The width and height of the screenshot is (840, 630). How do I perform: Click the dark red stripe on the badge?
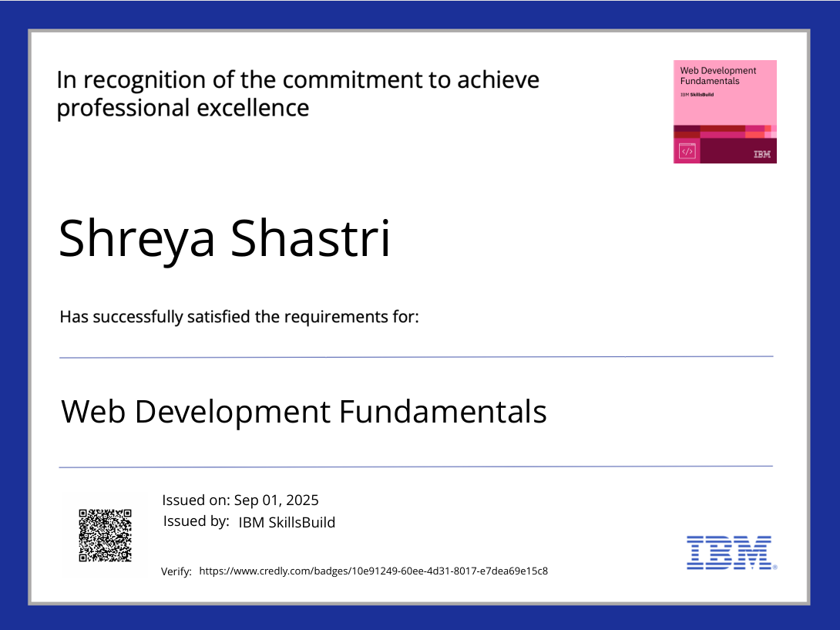point(724,127)
